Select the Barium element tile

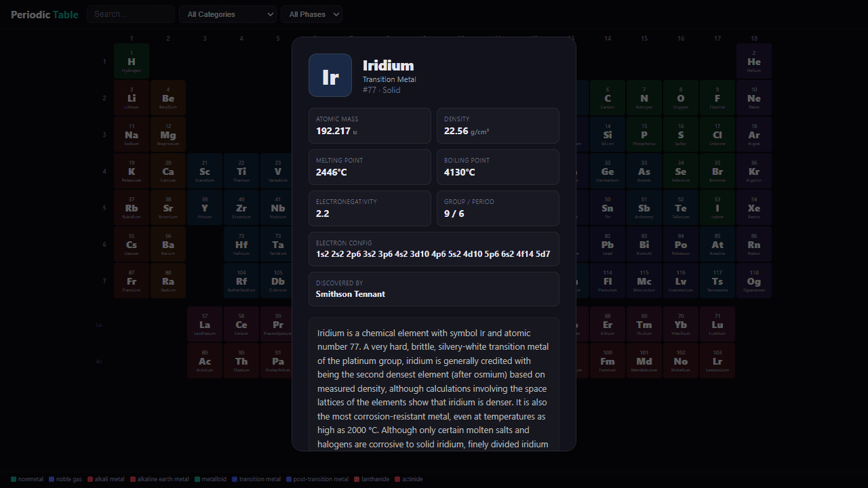click(168, 244)
